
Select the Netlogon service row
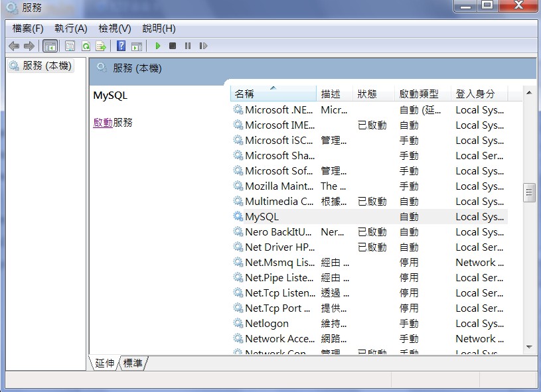point(267,324)
